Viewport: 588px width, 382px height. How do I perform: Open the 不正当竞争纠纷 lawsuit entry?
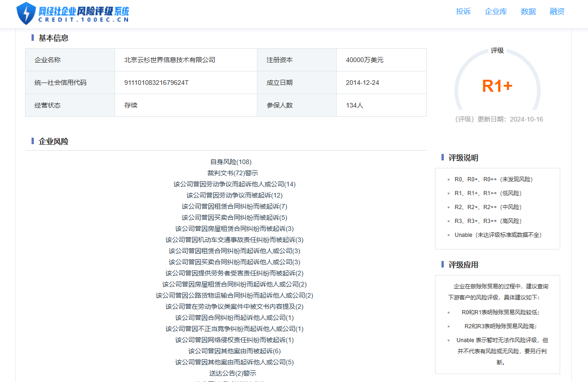coord(235,329)
